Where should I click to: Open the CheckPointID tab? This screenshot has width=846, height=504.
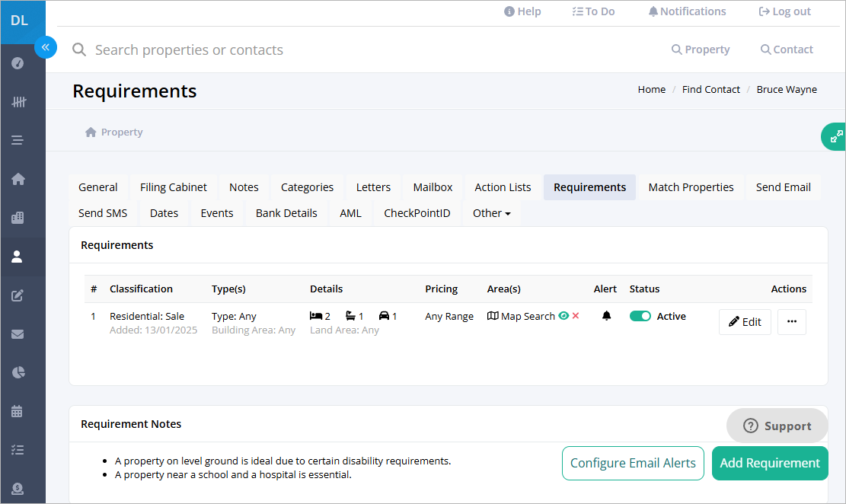417,213
